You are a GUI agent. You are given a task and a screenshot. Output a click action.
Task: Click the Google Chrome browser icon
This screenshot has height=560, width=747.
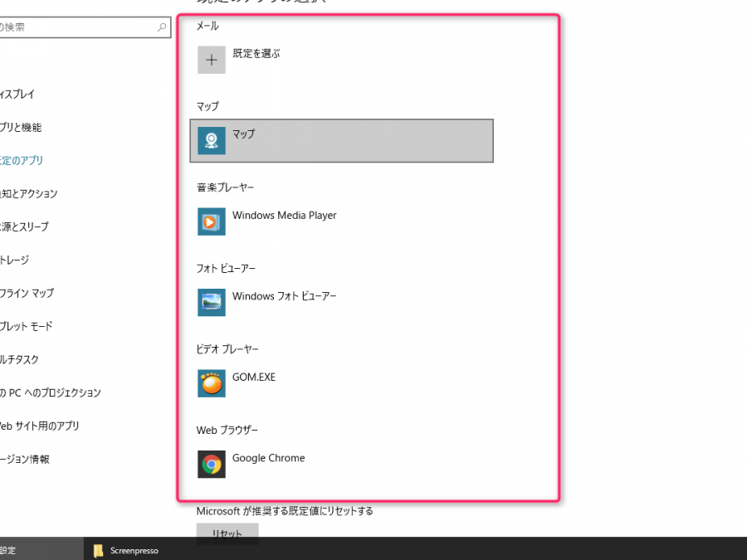coord(211,464)
